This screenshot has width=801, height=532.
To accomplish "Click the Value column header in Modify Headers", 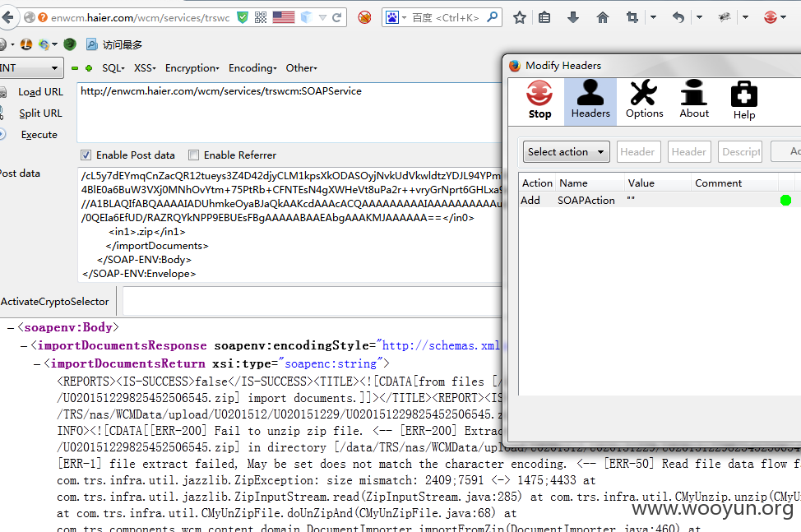I will coord(657,183).
